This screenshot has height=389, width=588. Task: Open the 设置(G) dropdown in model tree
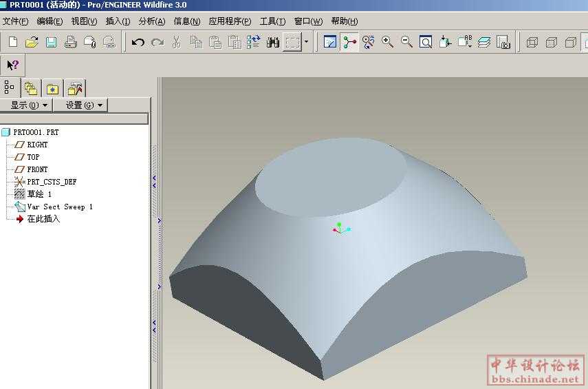[x=80, y=105]
